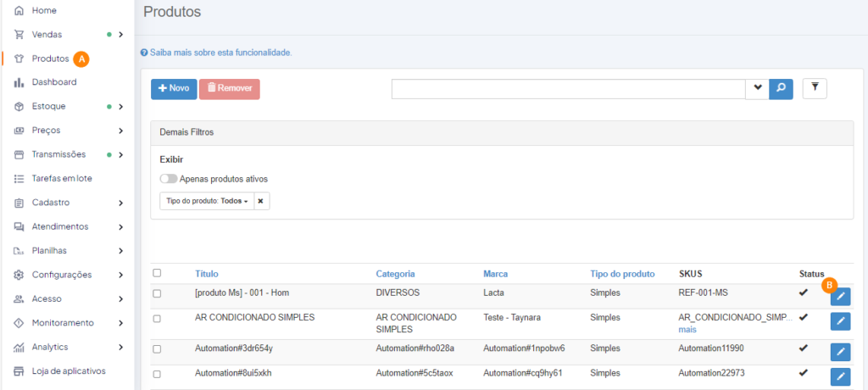868x390 pixels.
Task: Click the help icon beside Saiba mais
Action: point(144,53)
